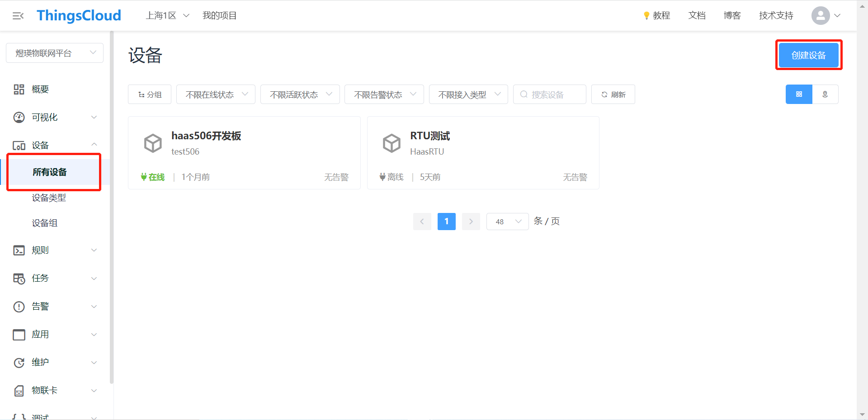Expand the 规则 menu chevron
The width and height of the screenshot is (868, 420).
pos(94,250)
